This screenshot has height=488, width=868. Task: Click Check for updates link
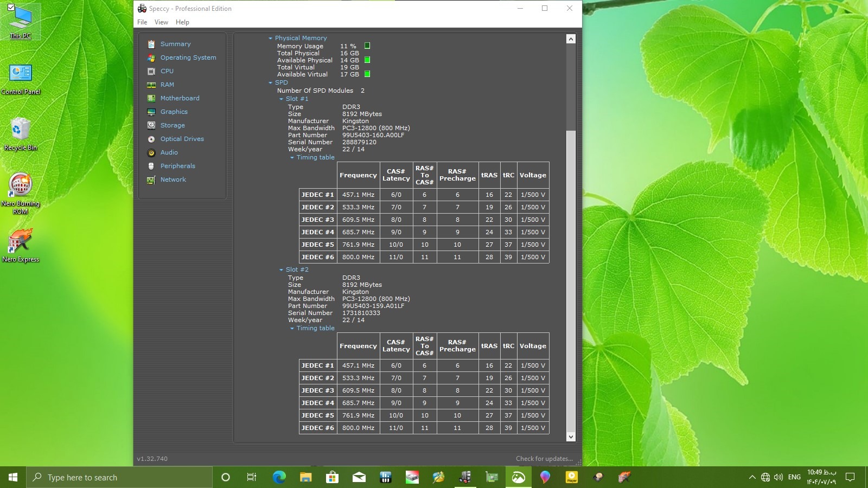(x=544, y=459)
